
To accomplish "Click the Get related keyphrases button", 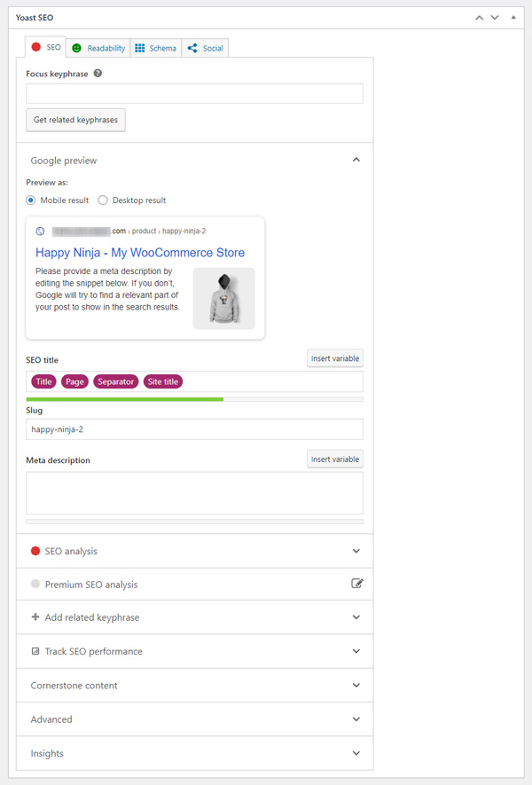I will [75, 120].
